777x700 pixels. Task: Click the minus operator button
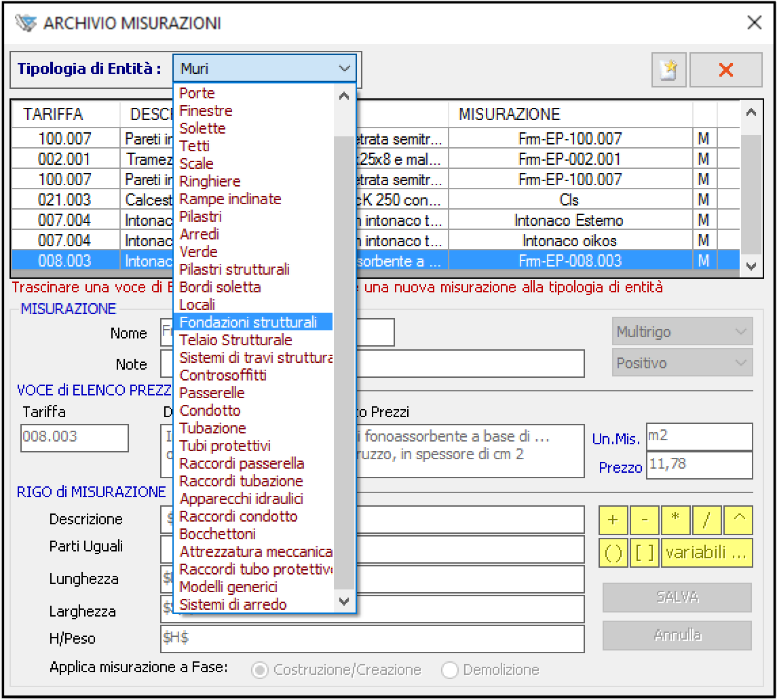point(645,520)
